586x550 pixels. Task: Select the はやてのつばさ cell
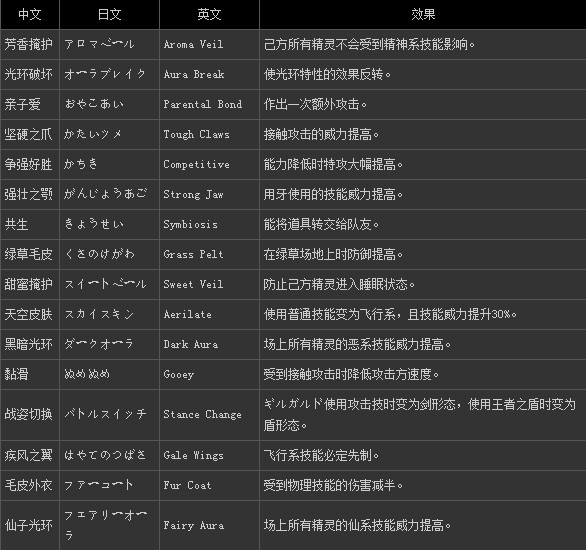pos(110,455)
